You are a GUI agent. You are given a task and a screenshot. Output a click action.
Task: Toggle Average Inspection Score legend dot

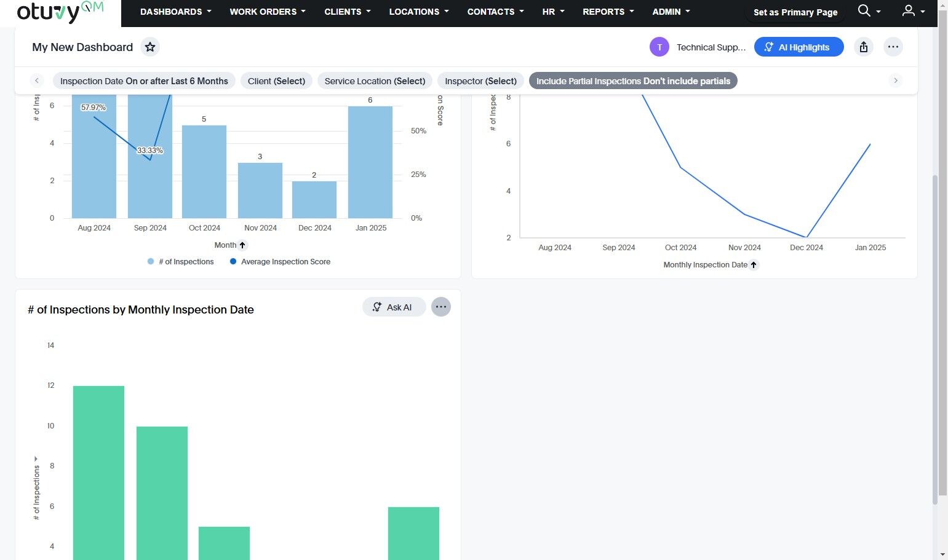233,262
